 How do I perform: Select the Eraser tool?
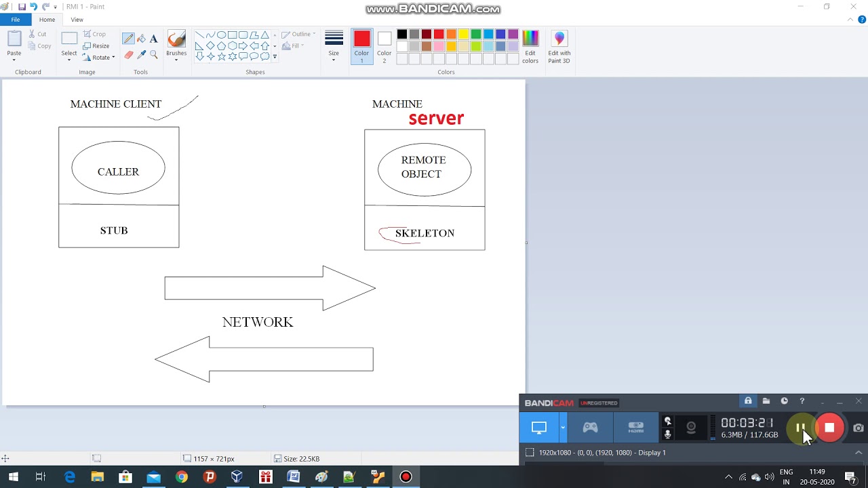(128, 55)
